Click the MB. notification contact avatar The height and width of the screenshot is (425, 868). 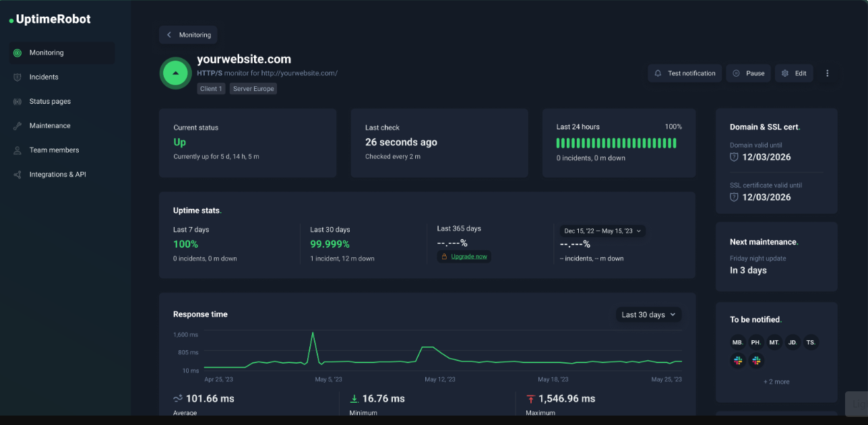[x=738, y=342]
